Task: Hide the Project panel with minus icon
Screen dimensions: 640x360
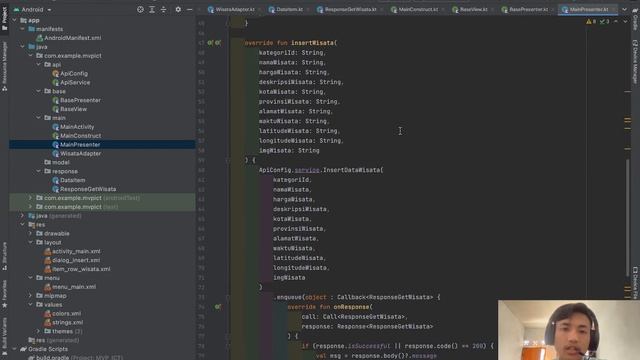Action: click(189, 9)
